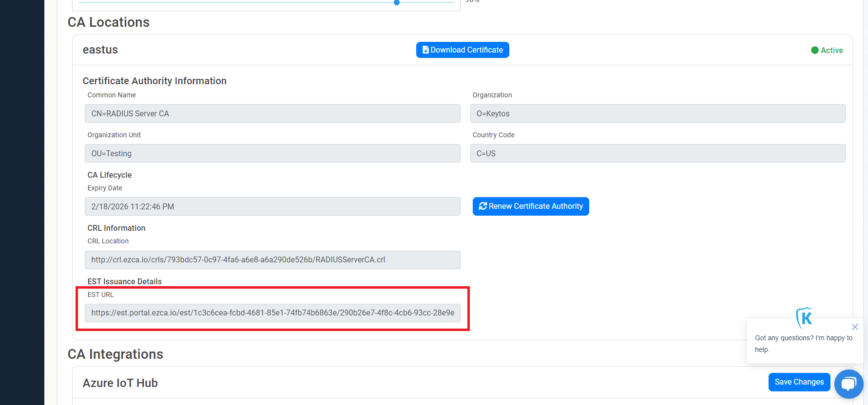Click the Organization field showing O=Keytos
The height and width of the screenshot is (405, 868).
tap(657, 113)
